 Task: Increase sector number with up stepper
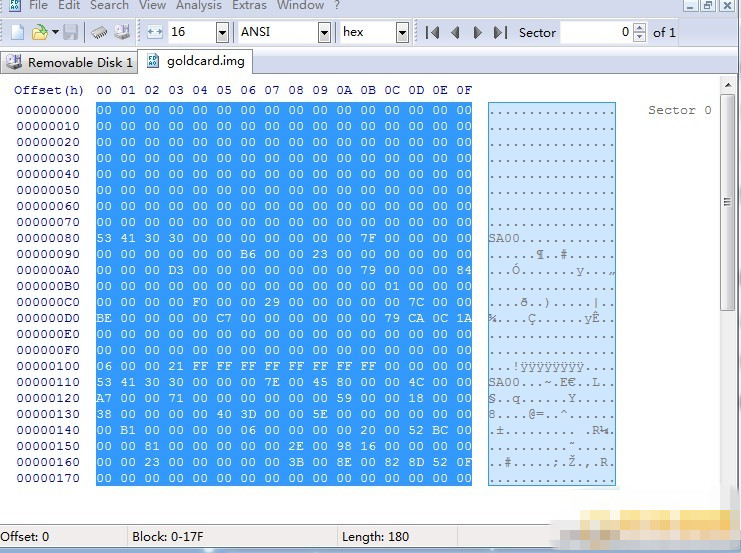[639, 27]
